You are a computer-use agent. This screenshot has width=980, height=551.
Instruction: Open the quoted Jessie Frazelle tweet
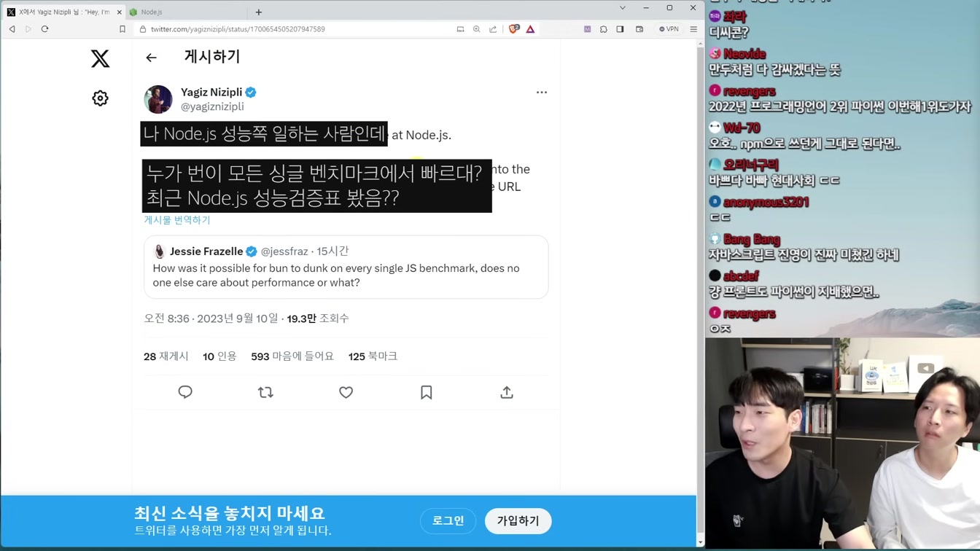coord(346,267)
